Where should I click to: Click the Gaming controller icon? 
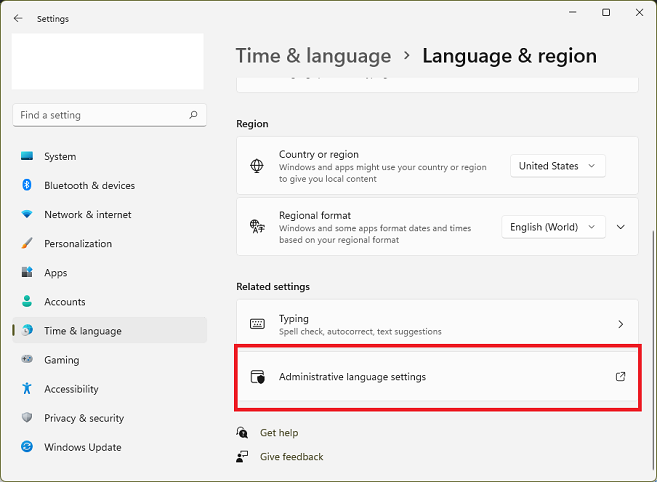27,359
